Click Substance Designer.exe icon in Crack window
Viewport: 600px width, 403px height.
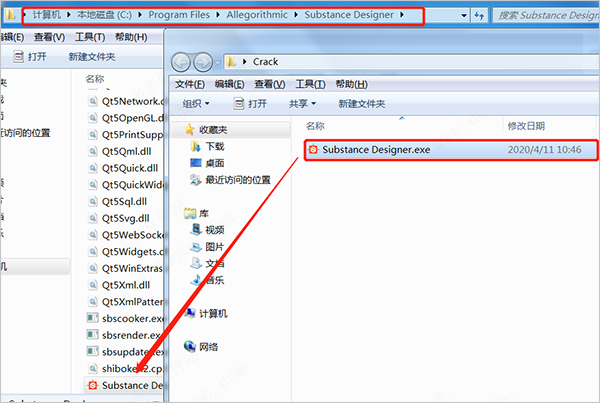click(x=313, y=150)
